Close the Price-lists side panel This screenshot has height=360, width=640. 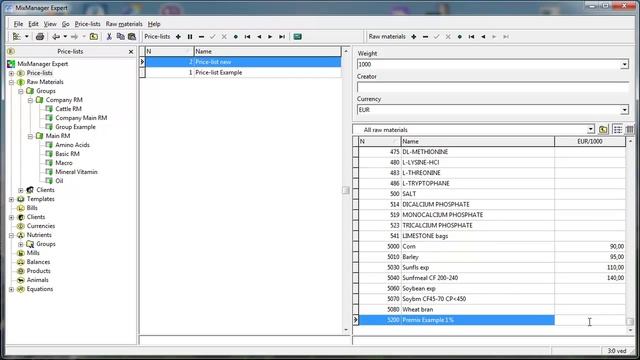tap(131, 52)
